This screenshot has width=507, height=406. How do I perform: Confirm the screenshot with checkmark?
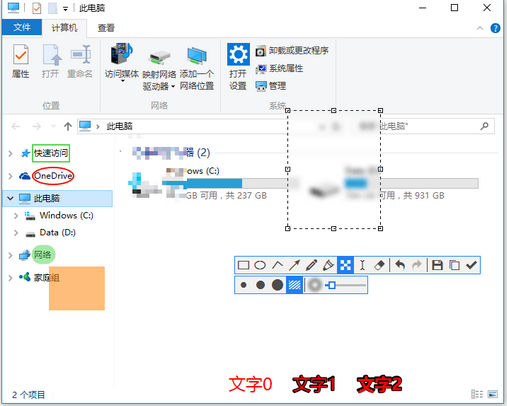(x=471, y=265)
